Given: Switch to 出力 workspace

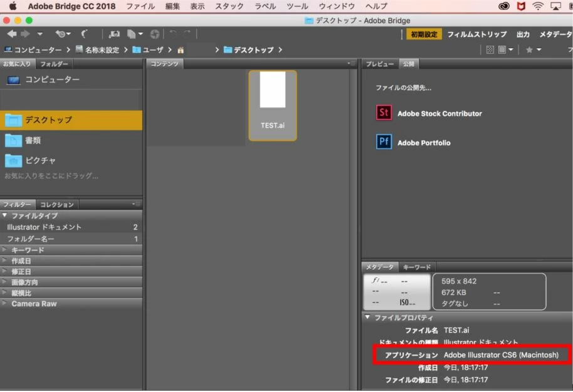Looking at the screenshot, I should pyautogui.click(x=523, y=34).
